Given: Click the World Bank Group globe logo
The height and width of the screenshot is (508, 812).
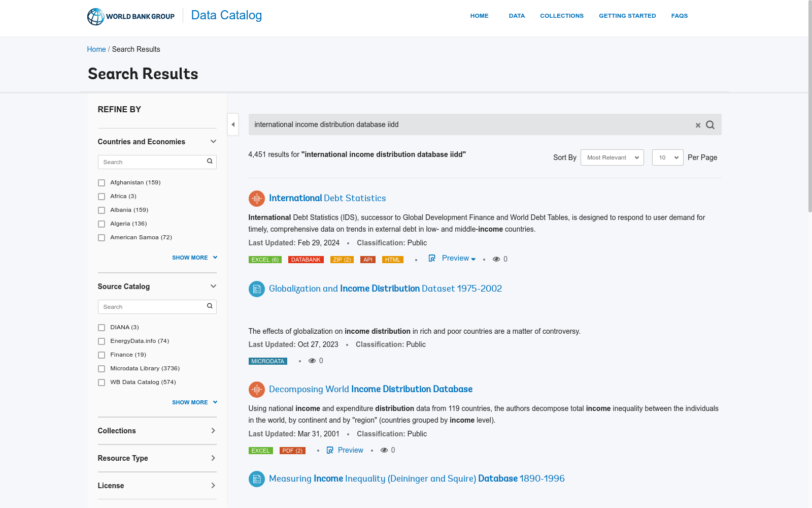Looking at the screenshot, I should 95,16.
